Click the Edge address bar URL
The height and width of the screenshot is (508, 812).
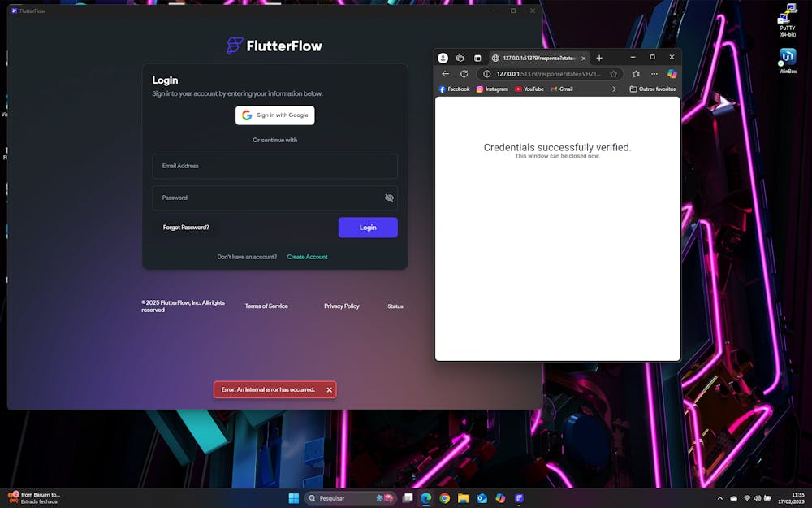click(548, 74)
